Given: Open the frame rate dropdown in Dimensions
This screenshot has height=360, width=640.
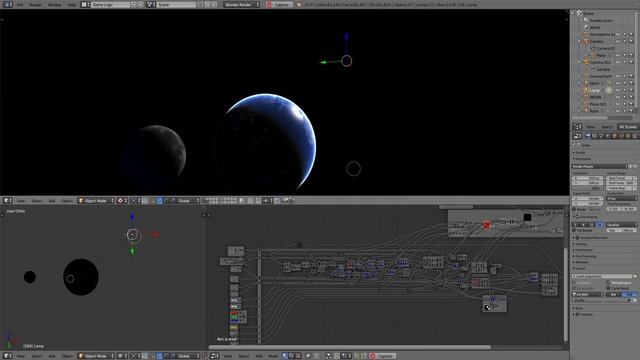Looking at the screenshot, I should 621,198.
